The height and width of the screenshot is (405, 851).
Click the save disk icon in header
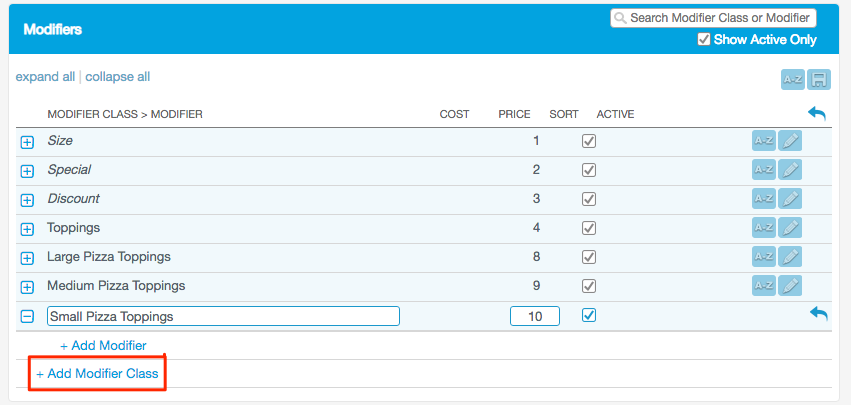pos(820,80)
